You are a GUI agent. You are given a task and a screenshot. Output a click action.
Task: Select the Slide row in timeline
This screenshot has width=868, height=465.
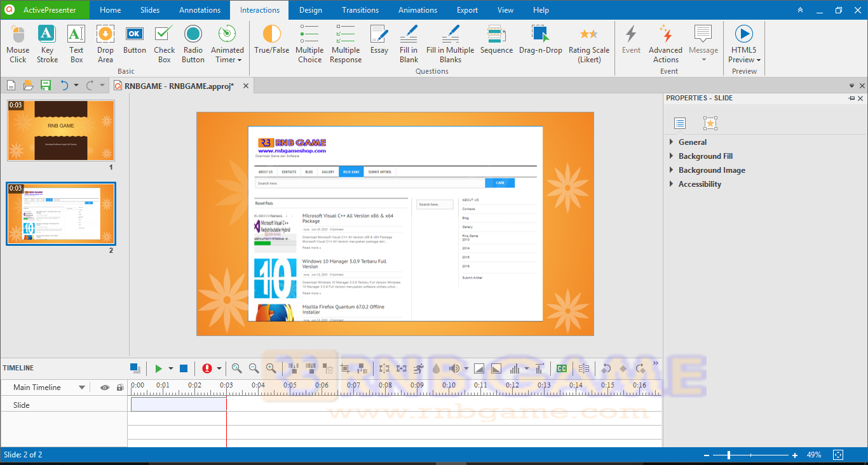[64, 405]
